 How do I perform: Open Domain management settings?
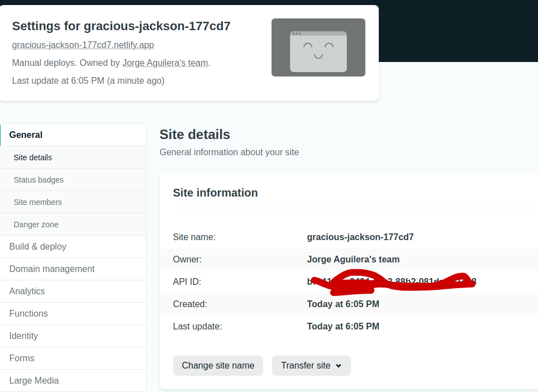tap(51, 269)
